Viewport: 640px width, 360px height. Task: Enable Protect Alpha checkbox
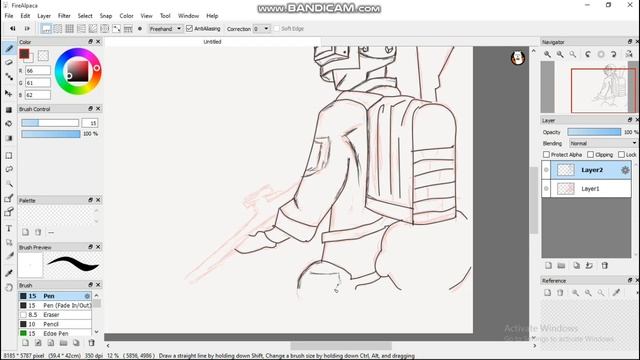(546, 155)
